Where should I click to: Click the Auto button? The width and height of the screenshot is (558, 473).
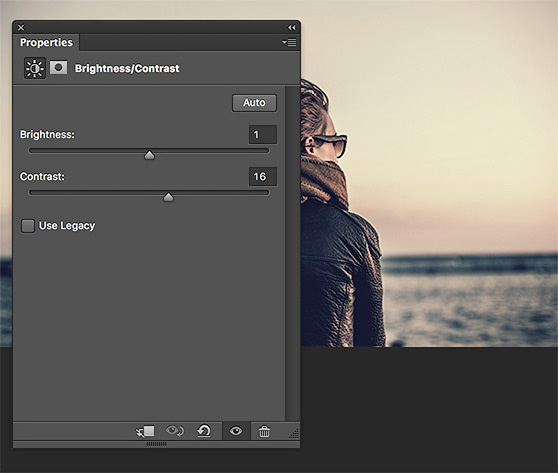point(254,103)
